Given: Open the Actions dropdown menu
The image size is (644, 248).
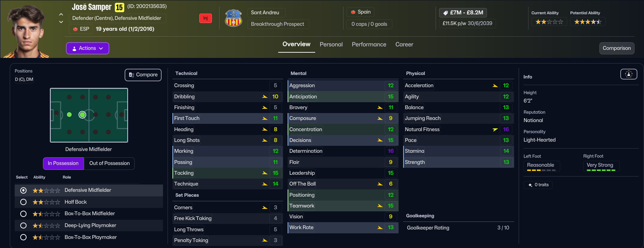Looking at the screenshot, I should pos(88,48).
